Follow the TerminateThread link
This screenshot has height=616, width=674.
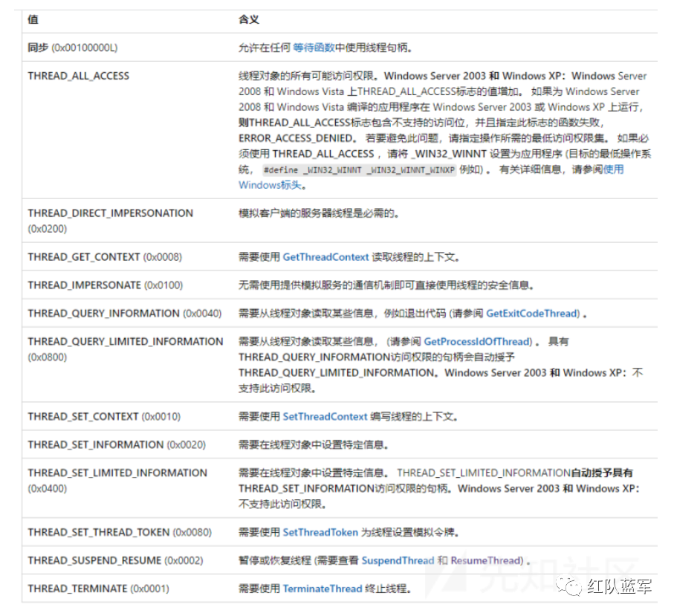point(323,589)
